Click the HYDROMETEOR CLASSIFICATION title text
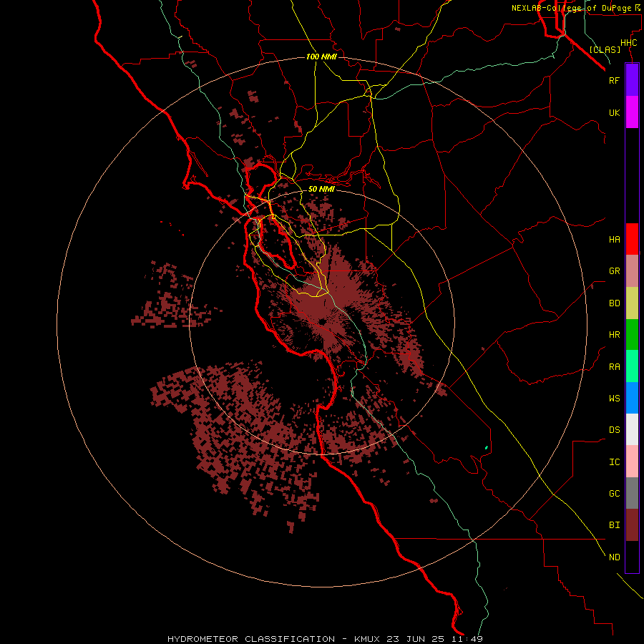 (x=251, y=639)
